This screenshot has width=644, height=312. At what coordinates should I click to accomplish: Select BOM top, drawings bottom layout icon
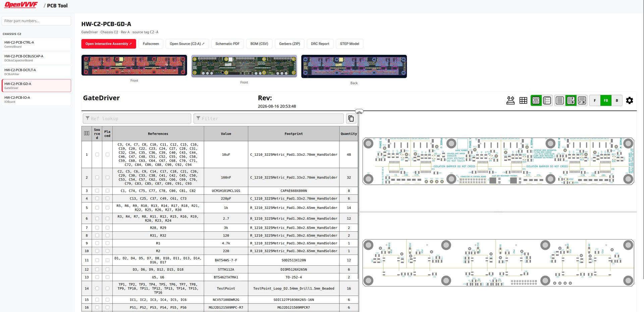(582, 100)
